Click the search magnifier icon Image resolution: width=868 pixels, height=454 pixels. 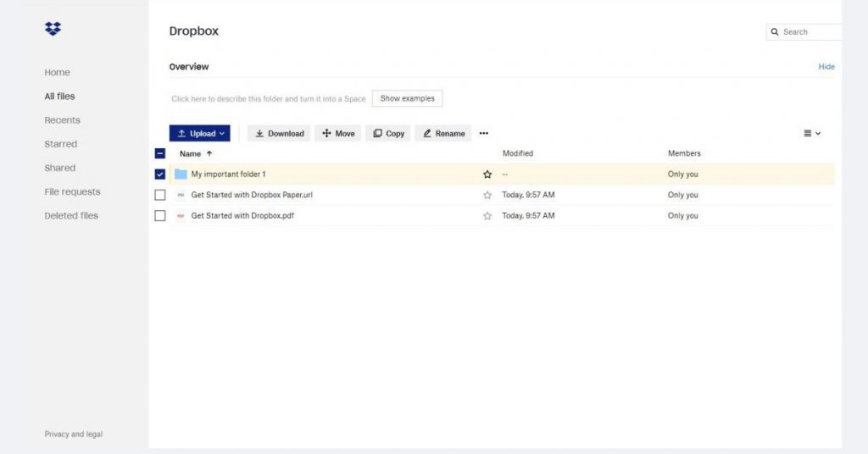(775, 32)
